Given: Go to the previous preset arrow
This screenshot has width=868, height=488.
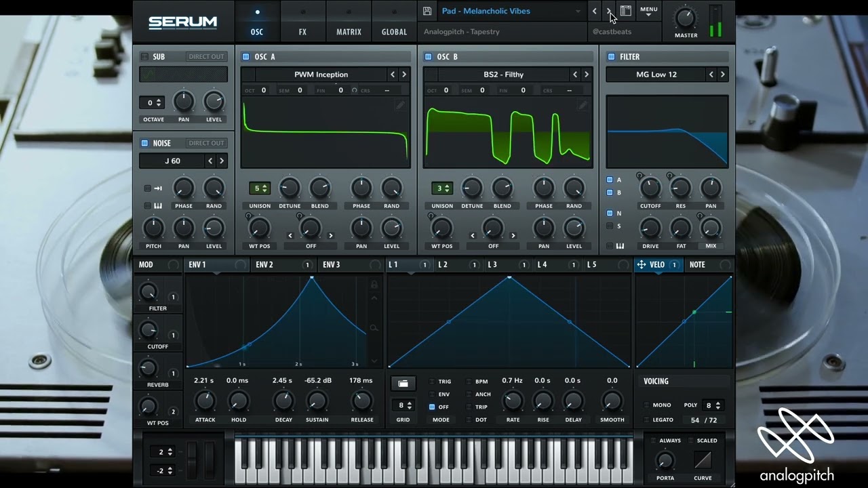Looking at the screenshot, I should 595,12.
